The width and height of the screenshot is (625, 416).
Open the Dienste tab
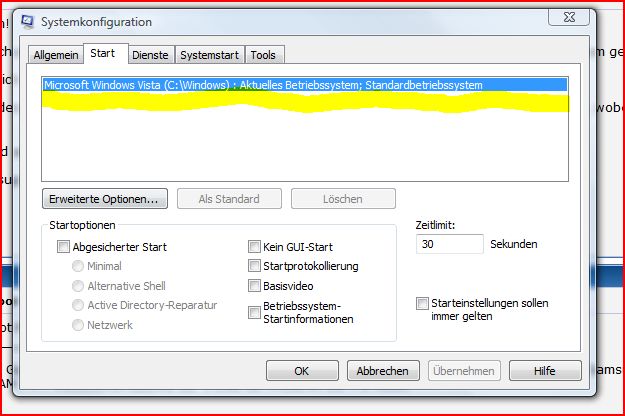(x=150, y=55)
